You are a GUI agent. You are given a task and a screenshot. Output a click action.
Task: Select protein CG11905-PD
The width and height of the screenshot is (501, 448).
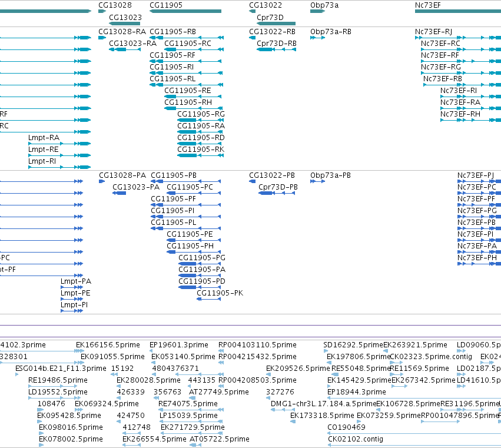coord(202,281)
